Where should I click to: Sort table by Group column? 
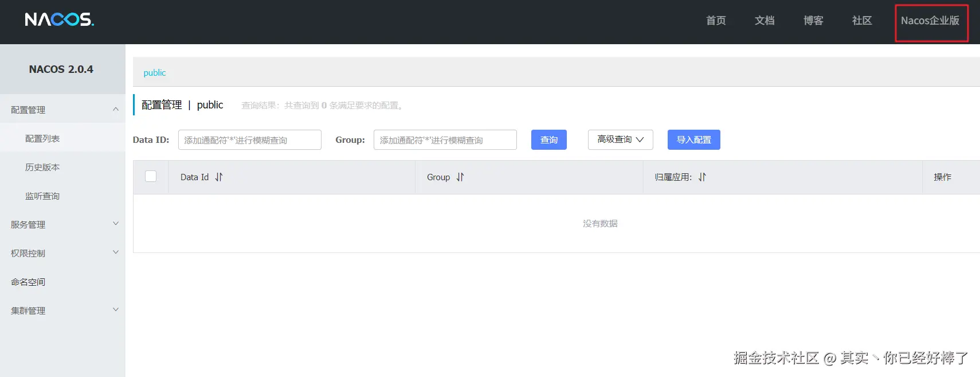(x=460, y=177)
